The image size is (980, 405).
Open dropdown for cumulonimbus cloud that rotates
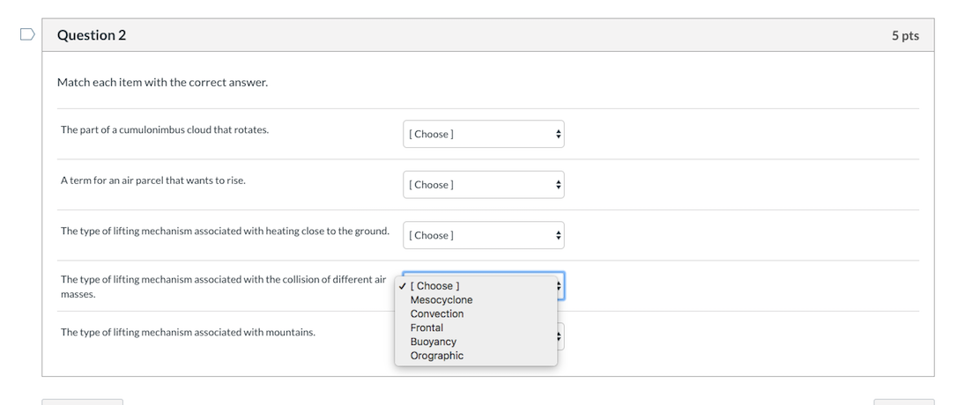click(483, 134)
